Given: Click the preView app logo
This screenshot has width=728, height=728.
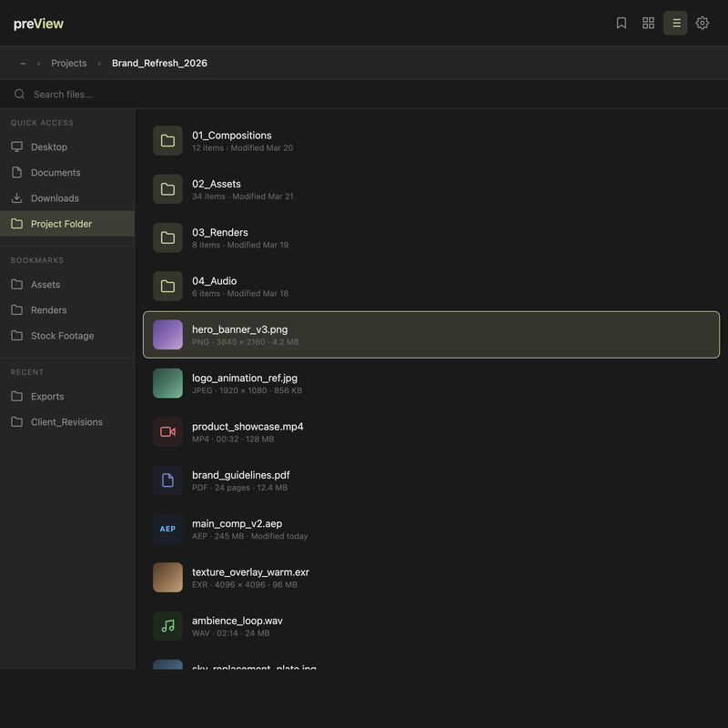Looking at the screenshot, I should (38, 24).
